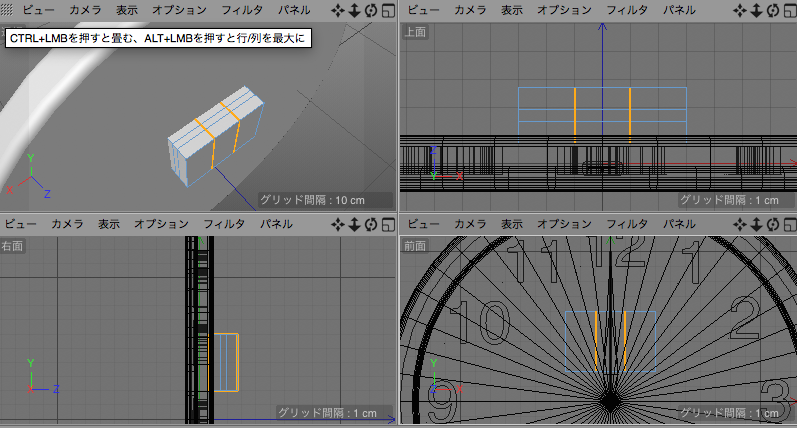Click the clock numeral 10 in 前面 view

[480, 322]
